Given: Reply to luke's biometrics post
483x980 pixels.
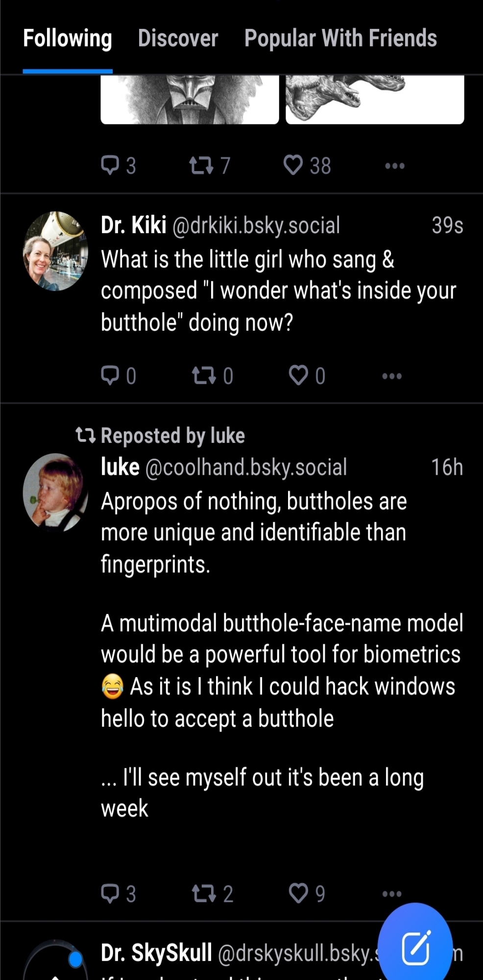Looking at the screenshot, I should [x=110, y=893].
